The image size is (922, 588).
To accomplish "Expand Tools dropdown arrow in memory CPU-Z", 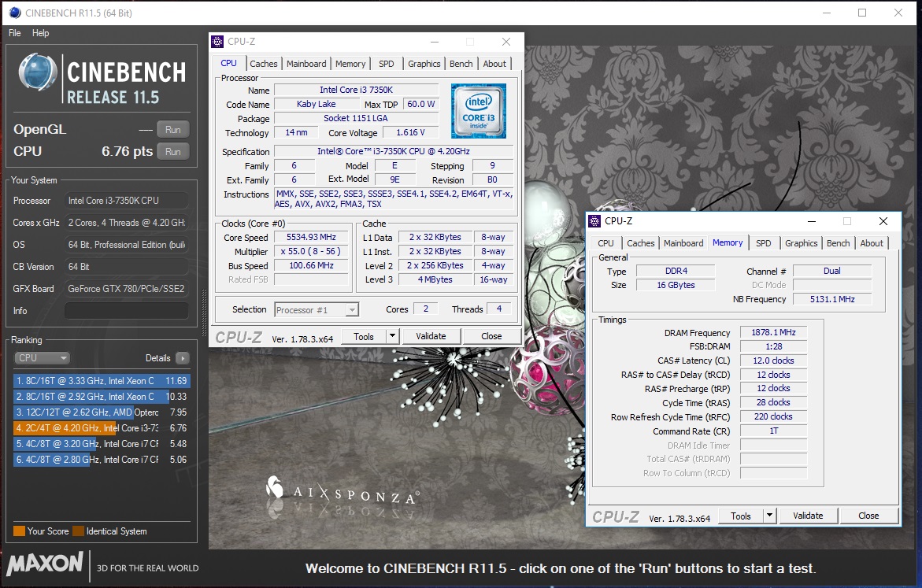I will pyautogui.click(x=769, y=516).
